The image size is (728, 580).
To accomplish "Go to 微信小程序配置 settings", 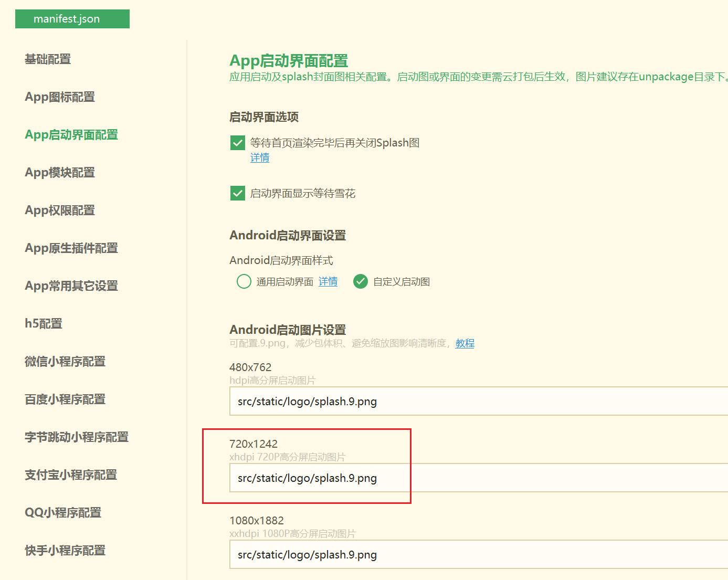I will click(x=65, y=361).
